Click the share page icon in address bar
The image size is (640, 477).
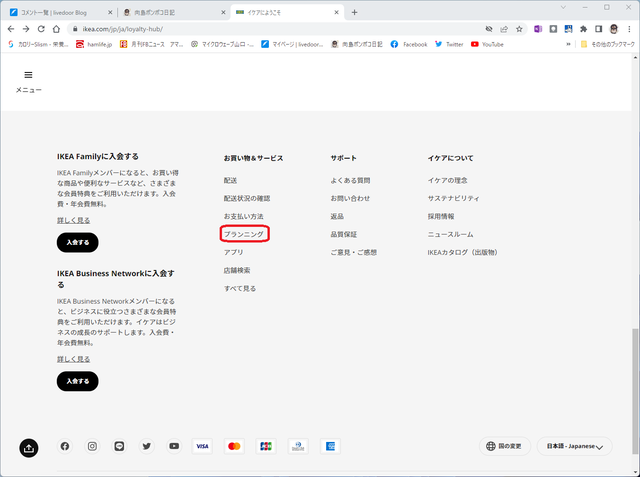pos(504,29)
